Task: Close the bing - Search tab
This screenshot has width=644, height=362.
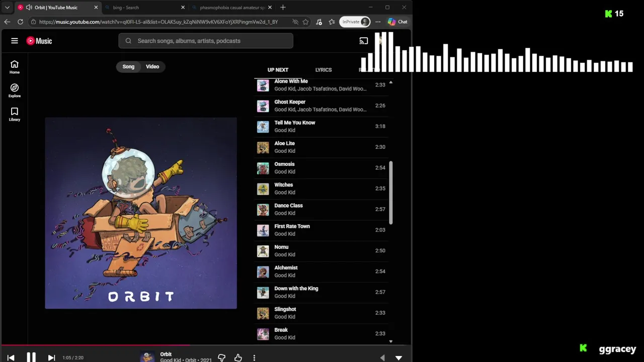Action: pos(183,8)
